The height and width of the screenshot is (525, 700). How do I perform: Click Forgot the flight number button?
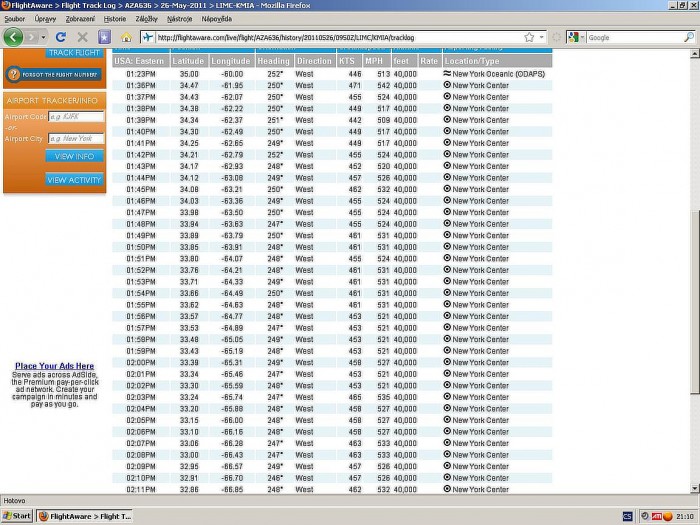tap(53, 75)
